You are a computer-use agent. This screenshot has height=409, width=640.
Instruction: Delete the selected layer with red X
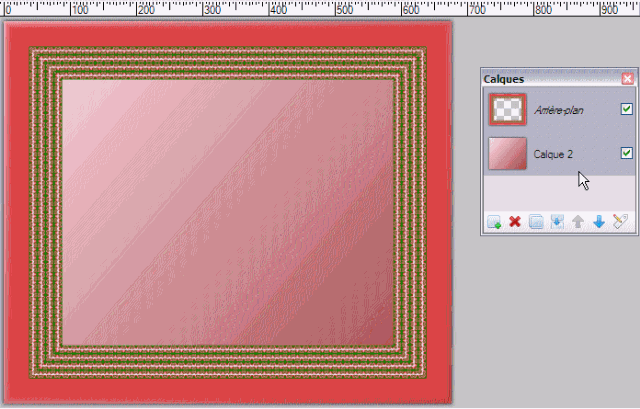pos(515,221)
